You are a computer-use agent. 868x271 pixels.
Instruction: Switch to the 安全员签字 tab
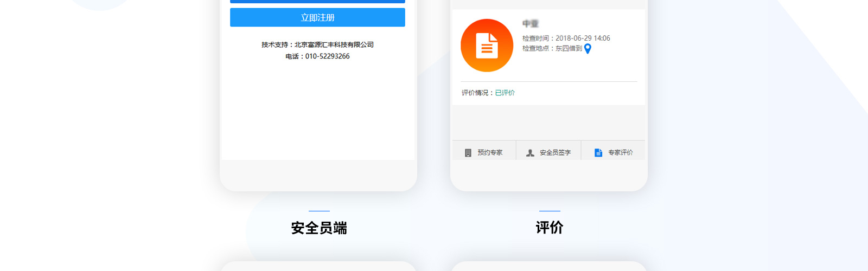click(555, 153)
